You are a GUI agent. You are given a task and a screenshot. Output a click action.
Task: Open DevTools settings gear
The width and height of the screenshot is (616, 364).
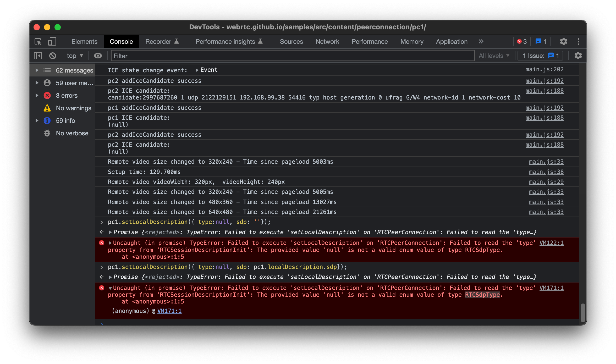(564, 41)
